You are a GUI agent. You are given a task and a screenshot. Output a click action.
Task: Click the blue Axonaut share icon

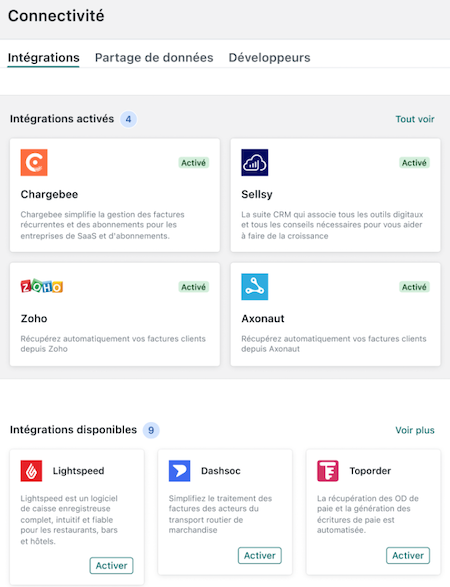255,287
